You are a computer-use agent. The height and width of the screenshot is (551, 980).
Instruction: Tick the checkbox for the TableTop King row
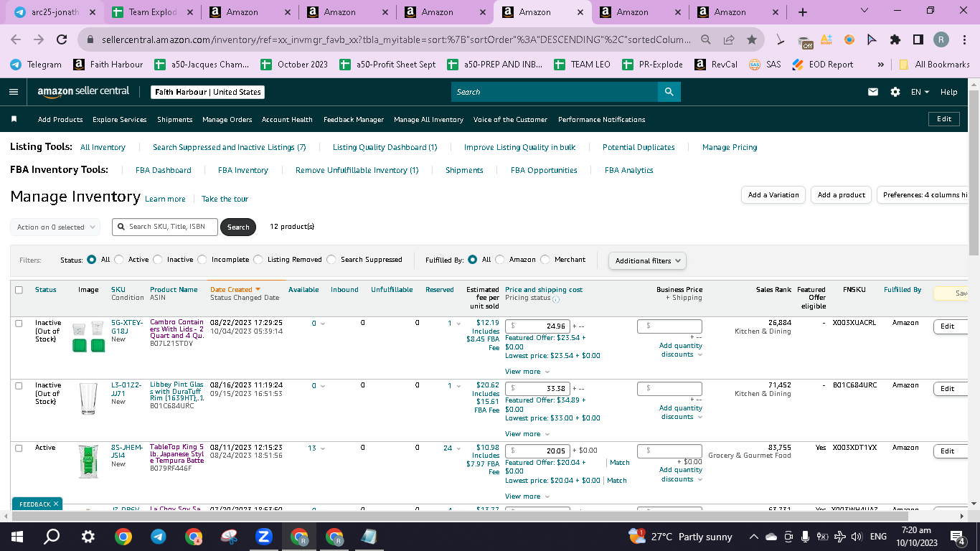pyautogui.click(x=19, y=448)
